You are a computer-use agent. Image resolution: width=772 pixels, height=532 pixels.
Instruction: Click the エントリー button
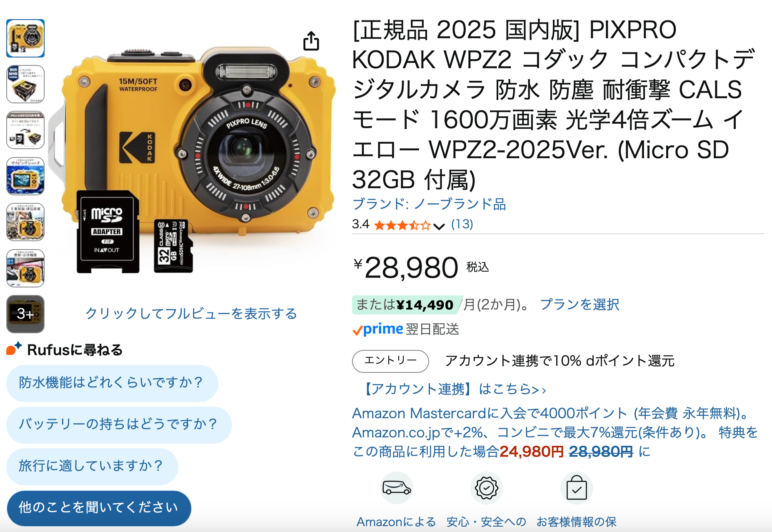(390, 361)
